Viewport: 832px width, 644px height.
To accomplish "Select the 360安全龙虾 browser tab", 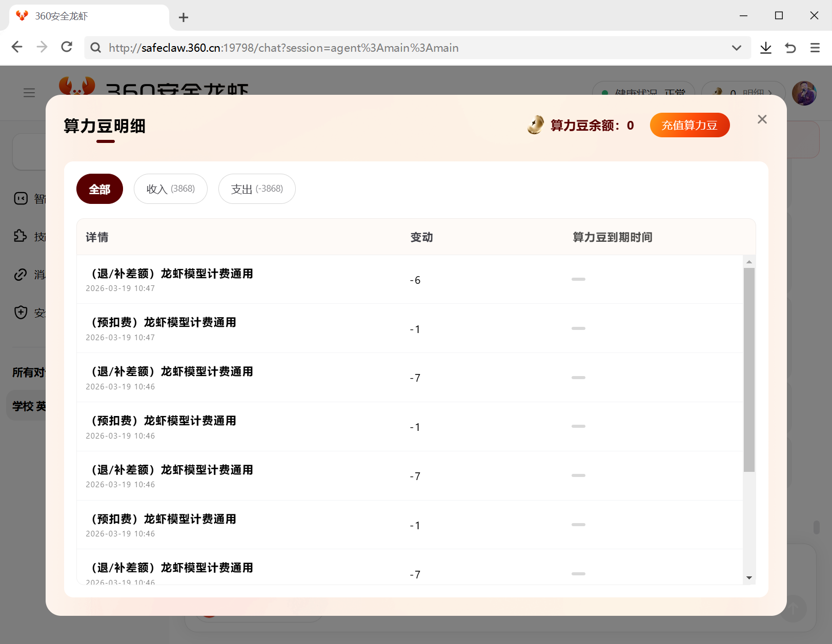I will pyautogui.click(x=89, y=17).
